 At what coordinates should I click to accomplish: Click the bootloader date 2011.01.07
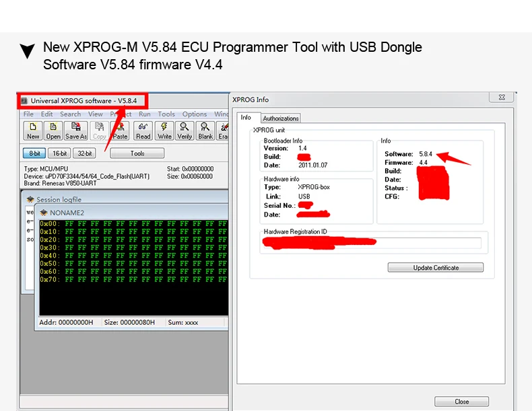pos(313,165)
